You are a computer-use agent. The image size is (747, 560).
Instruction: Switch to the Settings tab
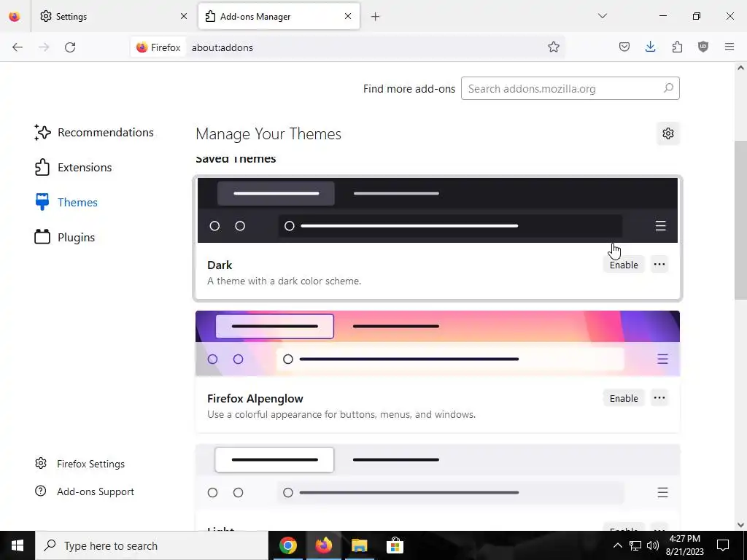point(113,16)
